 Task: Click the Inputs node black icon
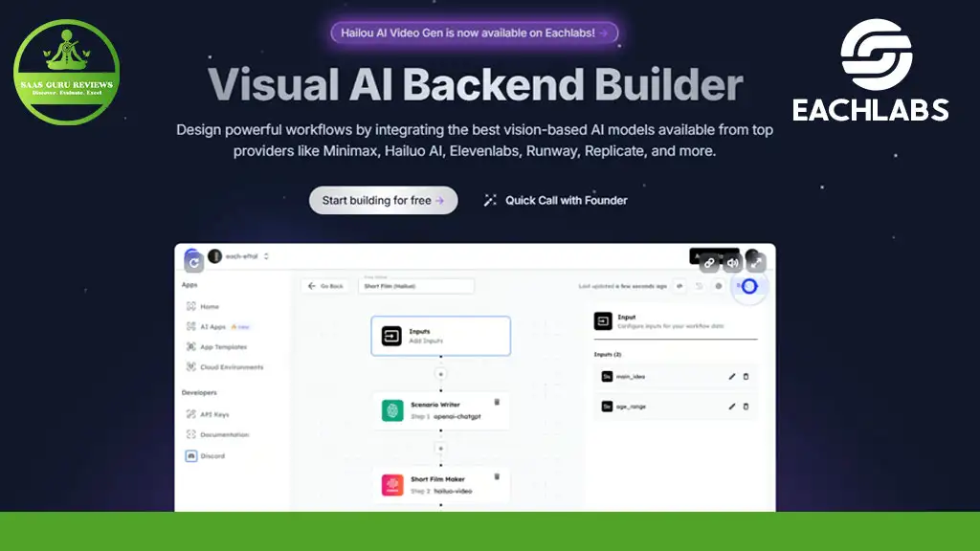[391, 336]
